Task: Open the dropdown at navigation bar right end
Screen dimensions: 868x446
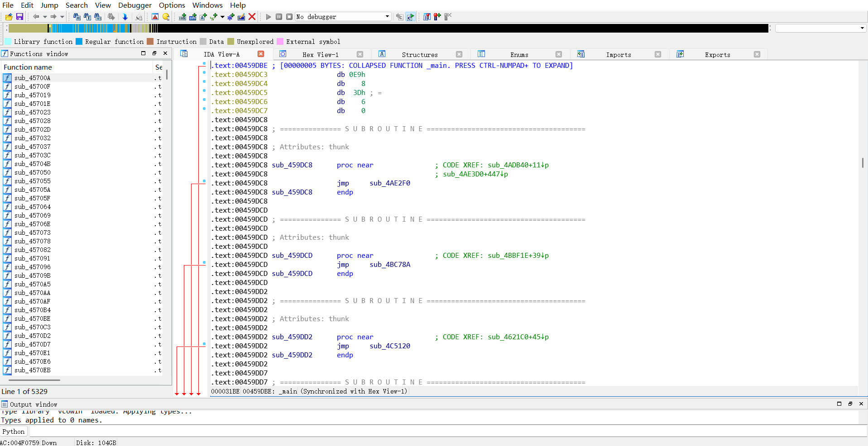Action: (862, 28)
